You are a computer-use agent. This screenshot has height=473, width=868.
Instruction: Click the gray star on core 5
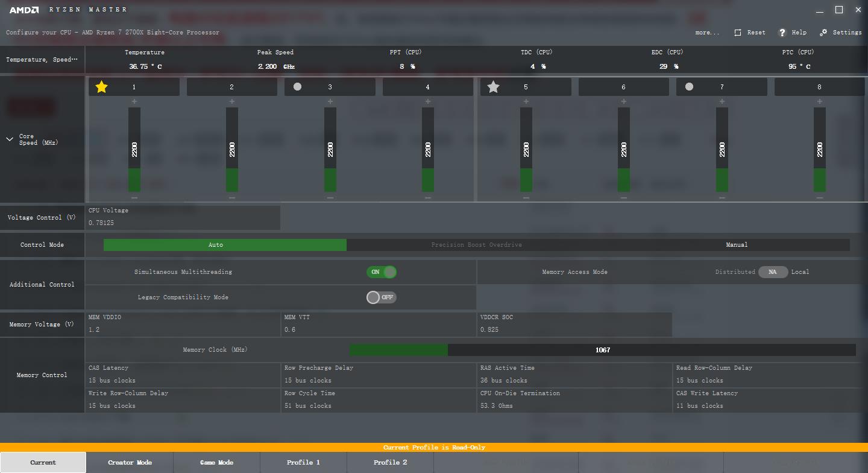click(493, 87)
